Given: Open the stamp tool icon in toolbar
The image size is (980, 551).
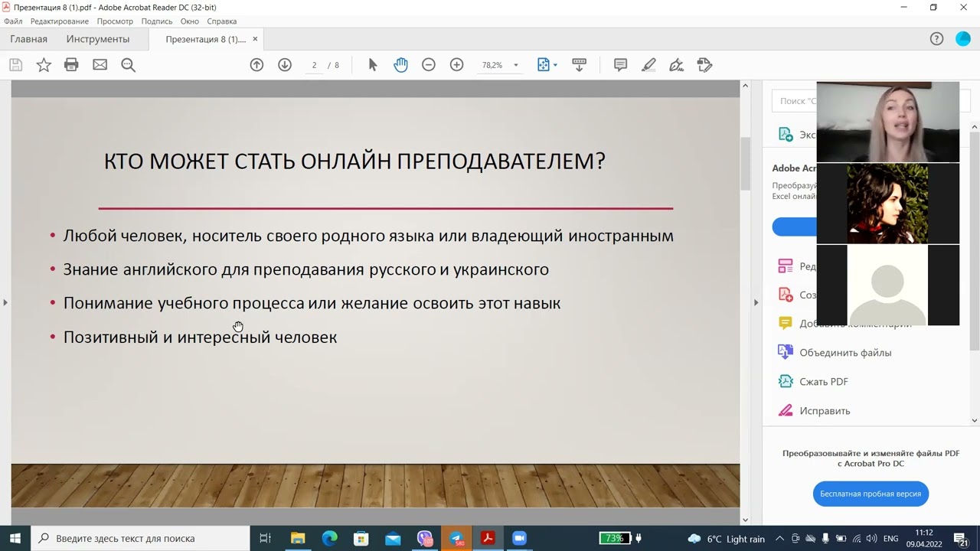Looking at the screenshot, I should pos(705,65).
